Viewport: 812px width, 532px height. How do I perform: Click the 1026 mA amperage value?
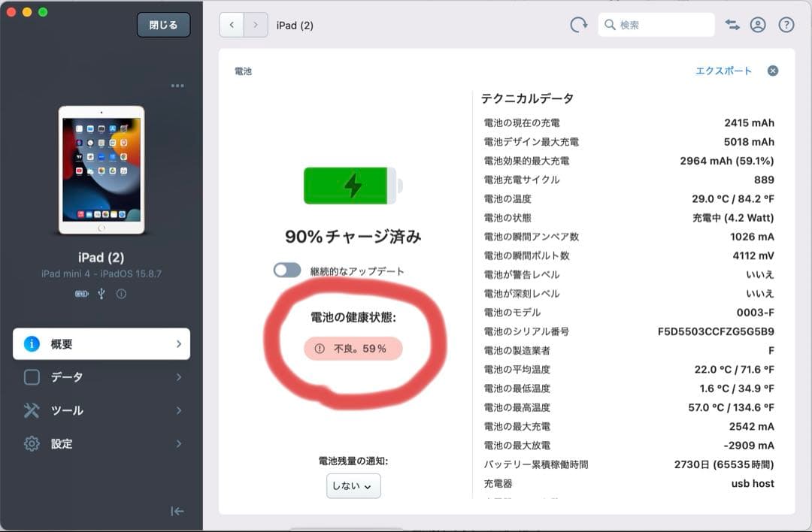tap(752, 237)
